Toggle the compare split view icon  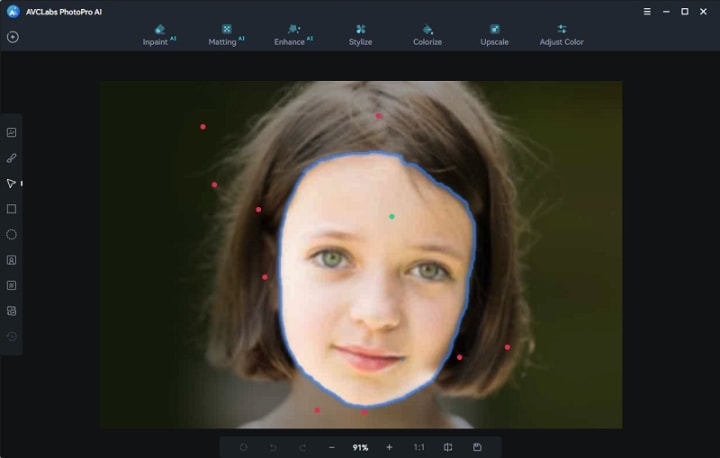(448, 447)
